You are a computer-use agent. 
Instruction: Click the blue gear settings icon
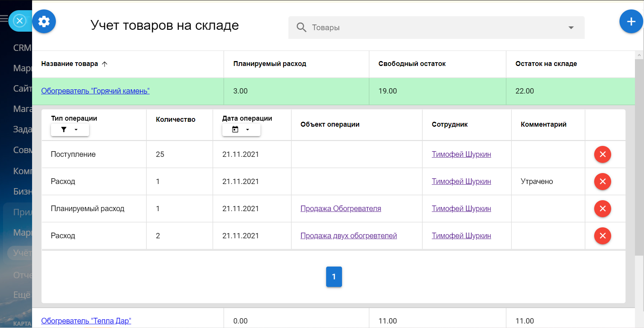44,21
